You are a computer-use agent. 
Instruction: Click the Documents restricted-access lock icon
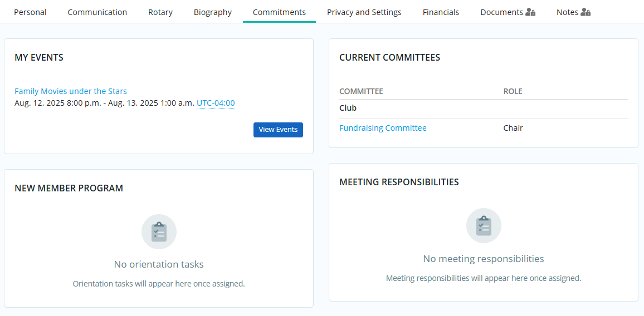point(530,12)
